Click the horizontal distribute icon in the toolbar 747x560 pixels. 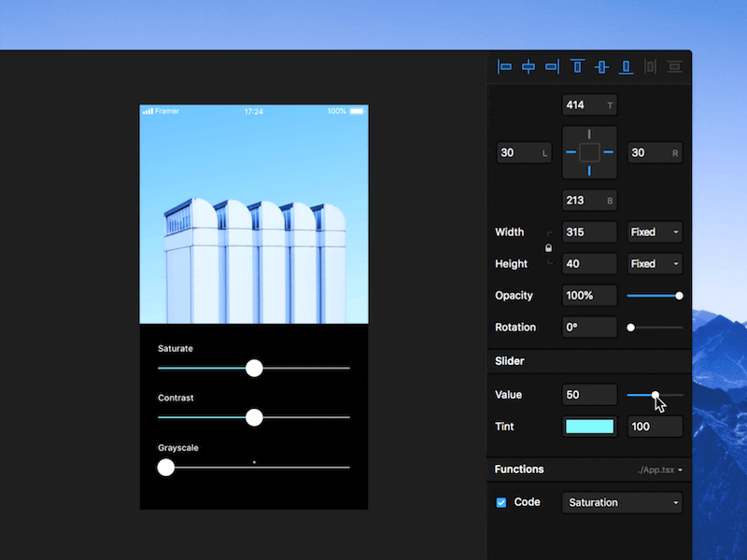tap(651, 66)
